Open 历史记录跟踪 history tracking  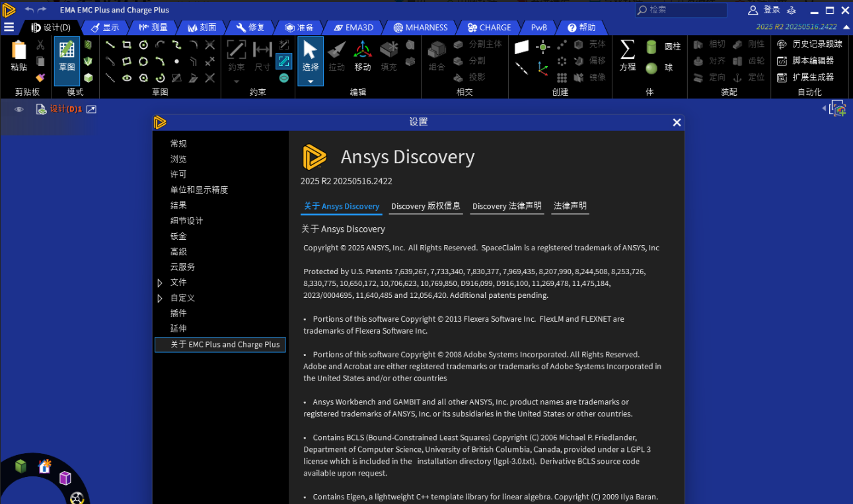pyautogui.click(x=810, y=44)
